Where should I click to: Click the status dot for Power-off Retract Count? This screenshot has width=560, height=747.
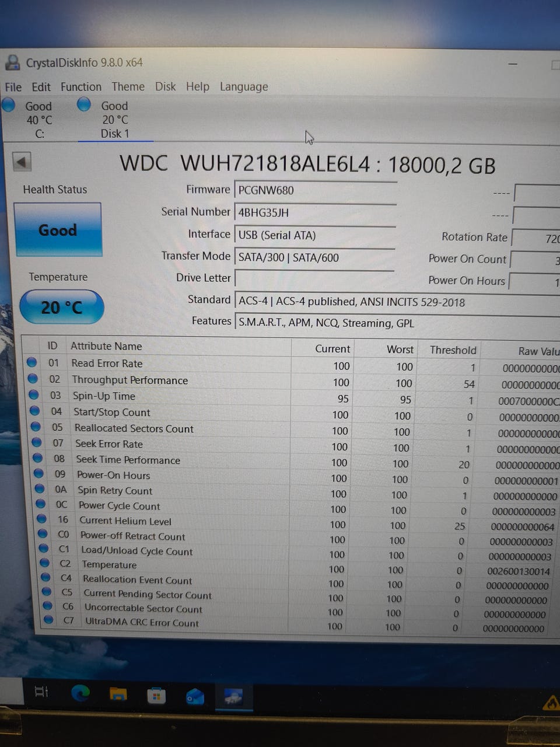pos(43,533)
